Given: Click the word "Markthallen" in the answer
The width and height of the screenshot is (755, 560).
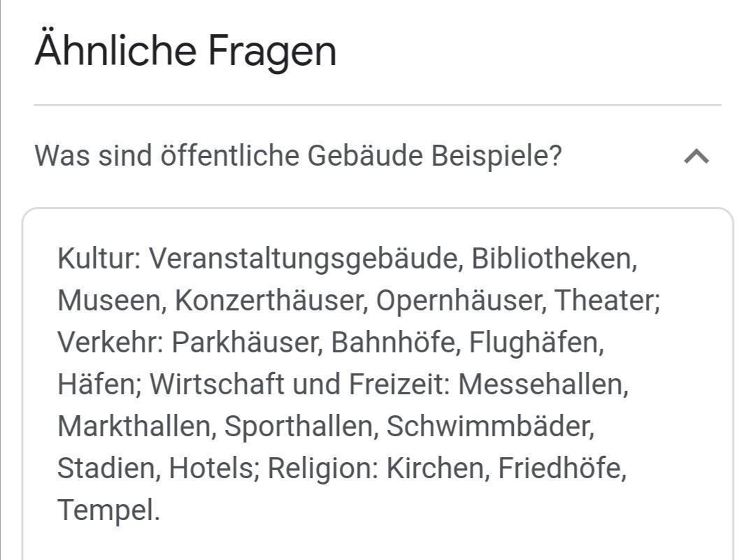Looking at the screenshot, I should click(134, 426).
